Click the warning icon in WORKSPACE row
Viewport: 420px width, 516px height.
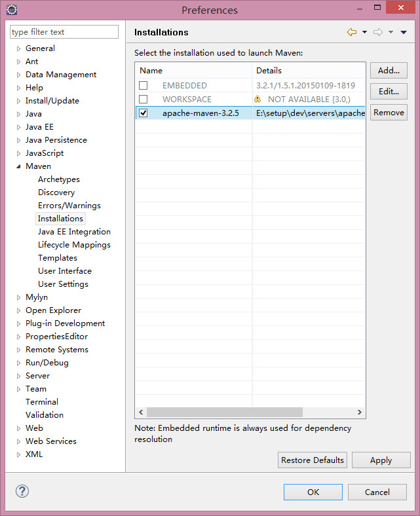pyautogui.click(x=258, y=99)
